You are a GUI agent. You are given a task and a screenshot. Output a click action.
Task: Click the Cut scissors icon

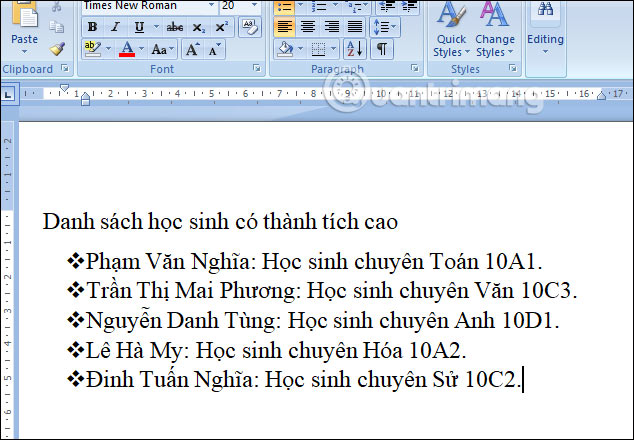tap(57, 6)
